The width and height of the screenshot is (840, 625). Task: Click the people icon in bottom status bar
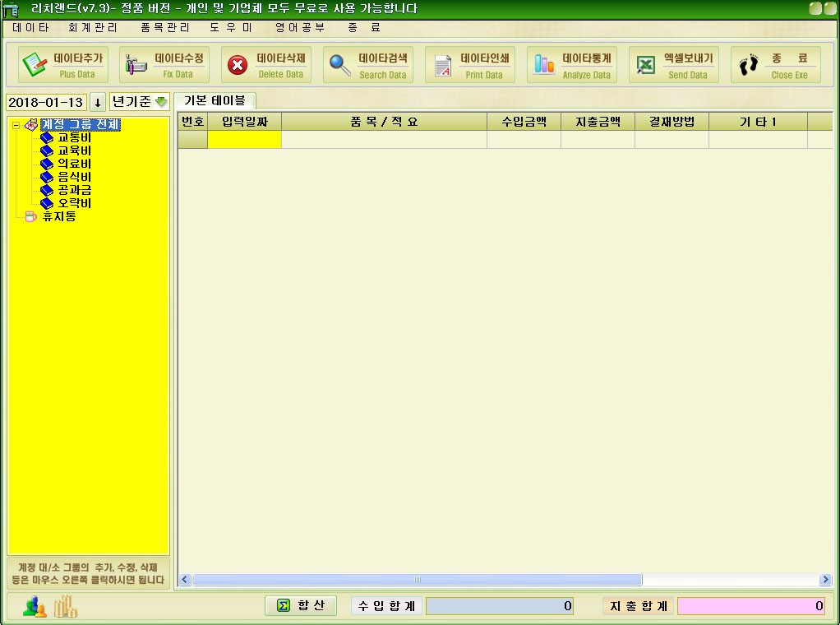pos(35,607)
